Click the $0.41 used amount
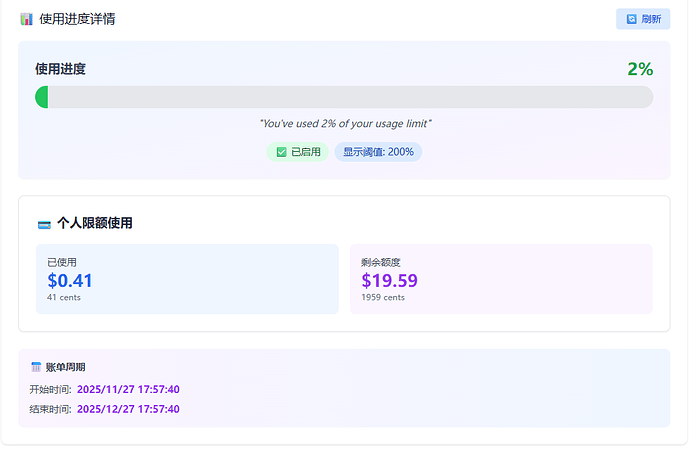 click(x=70, y=280)
